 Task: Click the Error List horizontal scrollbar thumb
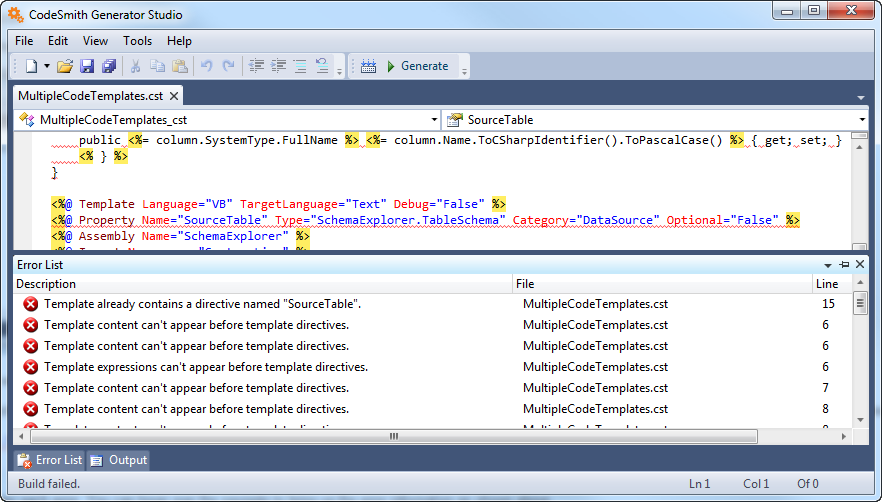pos(394,436)
